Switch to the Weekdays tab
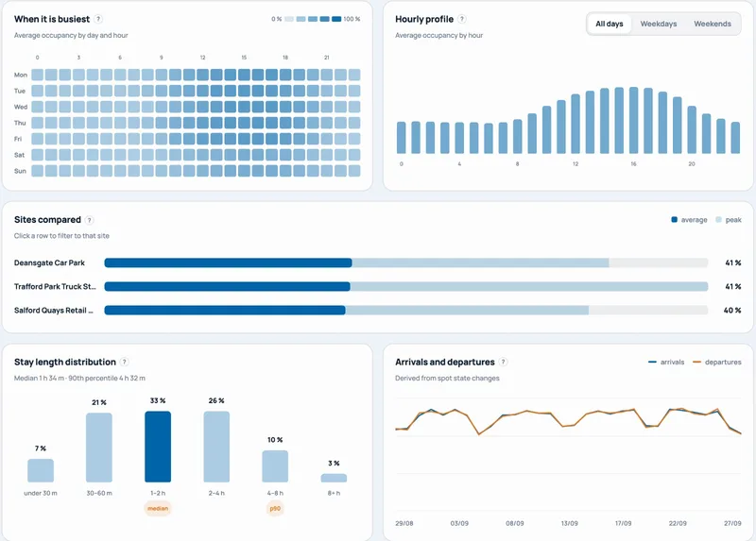756x541 pixels. 658,24
